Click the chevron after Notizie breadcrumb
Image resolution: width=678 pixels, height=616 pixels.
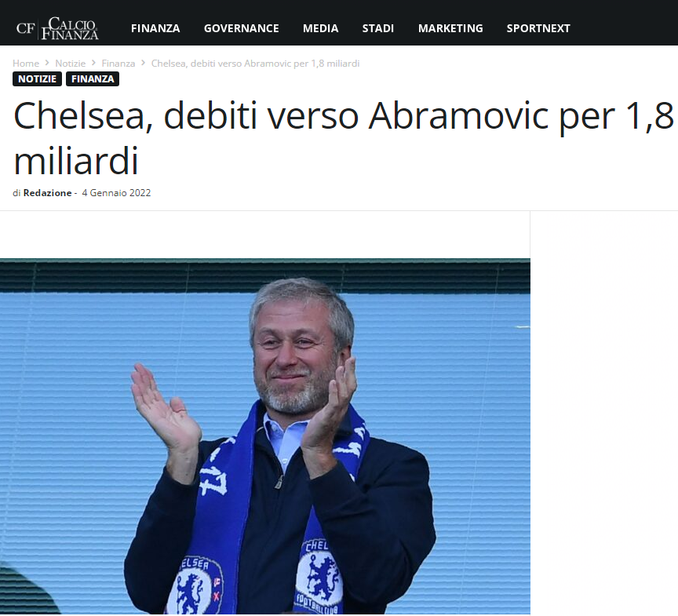pos(93,63)
